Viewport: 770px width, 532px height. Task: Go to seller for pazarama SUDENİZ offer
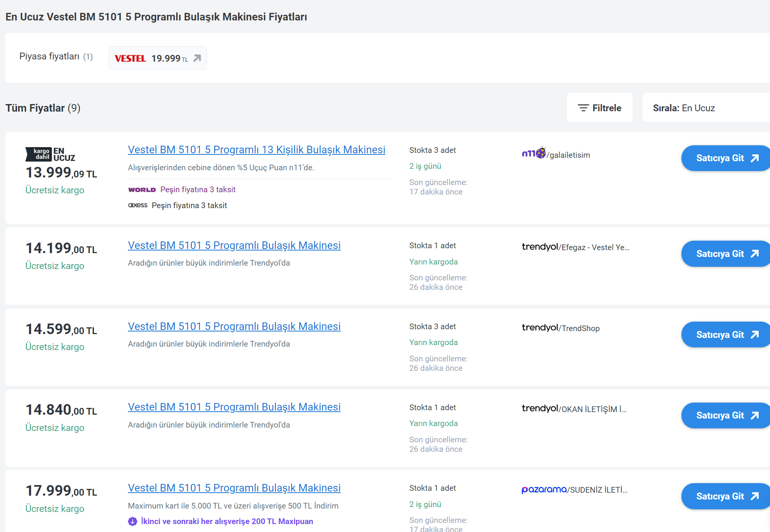(726, 496)
